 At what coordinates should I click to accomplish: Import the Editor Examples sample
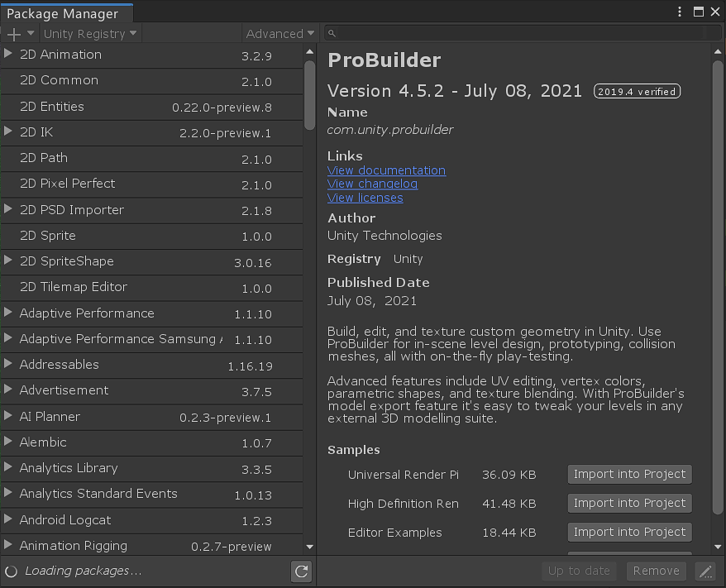tap(630, 533)
